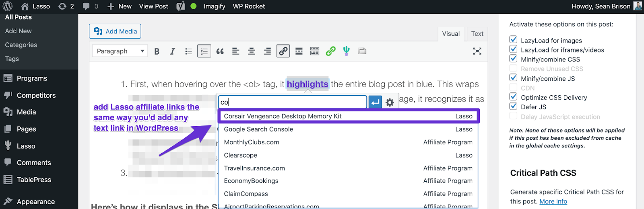Viewport: 644px width, 209px height.
Task: Insert the Read More tag
Action: (x=299, y=51)
